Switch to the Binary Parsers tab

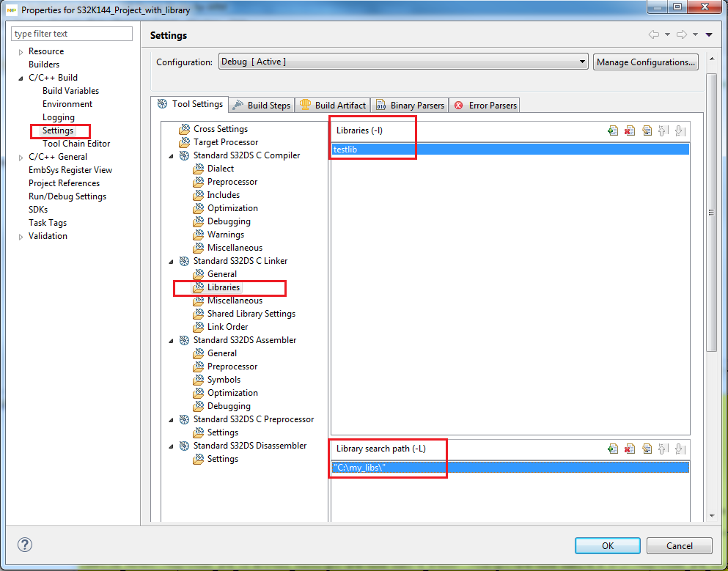click(410, 106)
